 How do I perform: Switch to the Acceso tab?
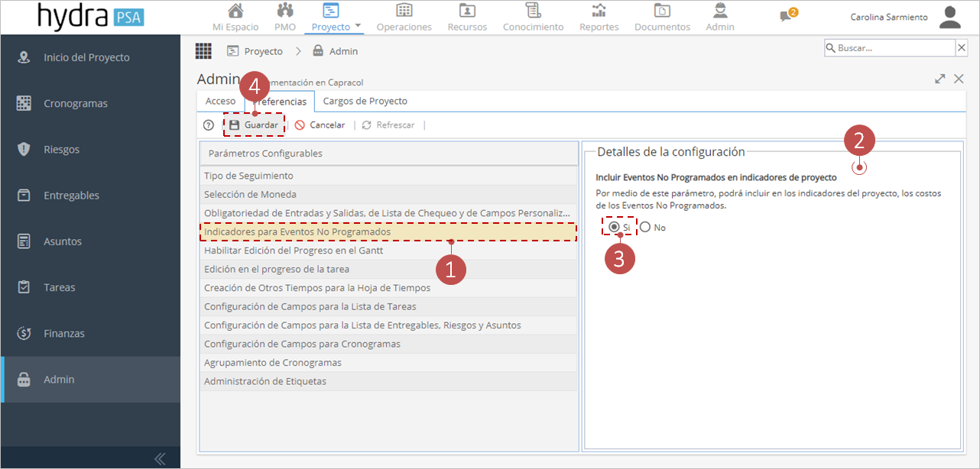(221, 101)
